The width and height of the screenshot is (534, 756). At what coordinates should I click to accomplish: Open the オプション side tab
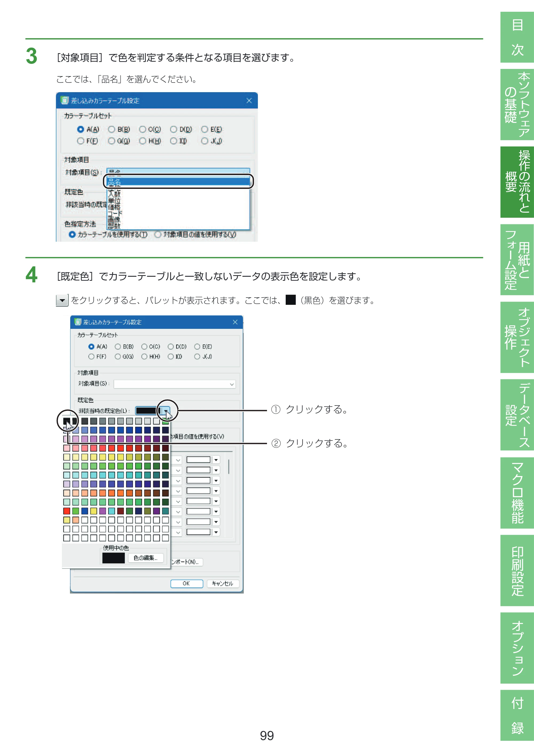coord(517,648)
